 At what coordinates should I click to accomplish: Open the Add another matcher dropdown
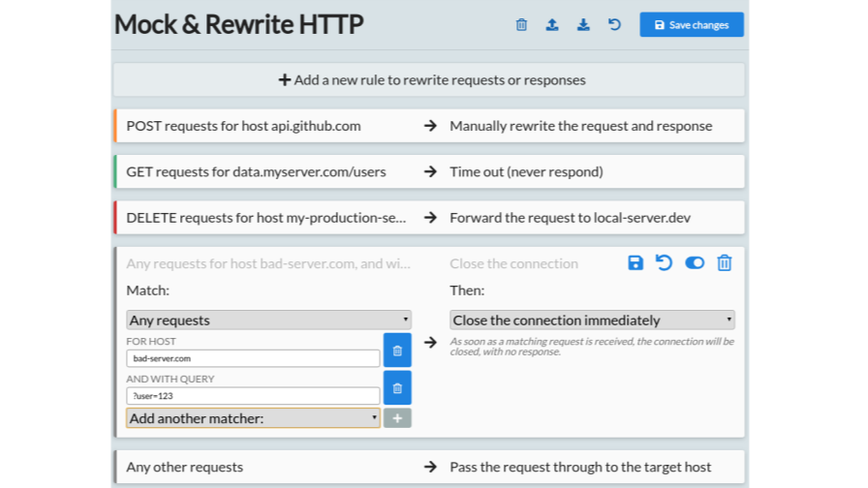[253, 418]
